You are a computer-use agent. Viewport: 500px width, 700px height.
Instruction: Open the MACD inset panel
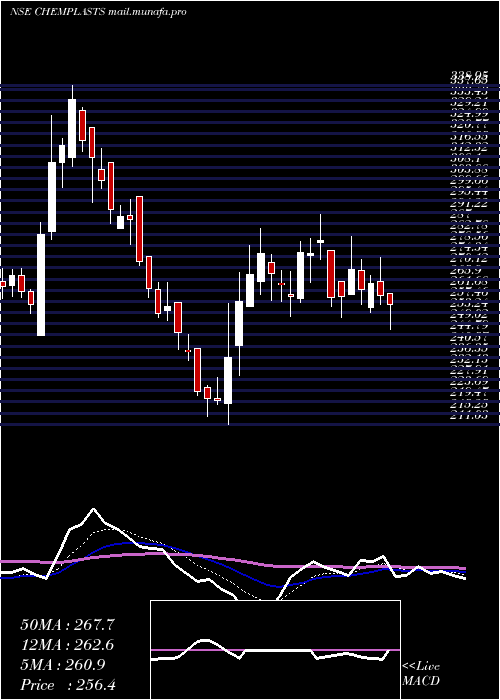pyautogui.click(x=275, y=650)
